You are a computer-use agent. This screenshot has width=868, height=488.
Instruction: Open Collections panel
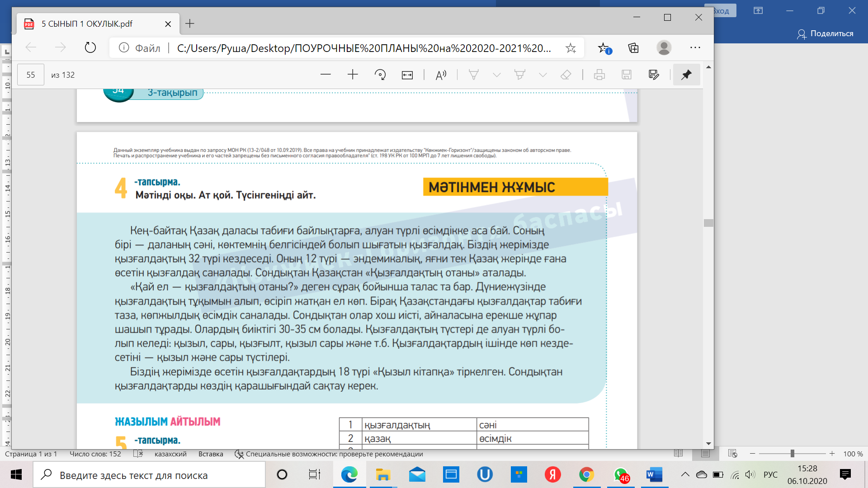point(633,48)
